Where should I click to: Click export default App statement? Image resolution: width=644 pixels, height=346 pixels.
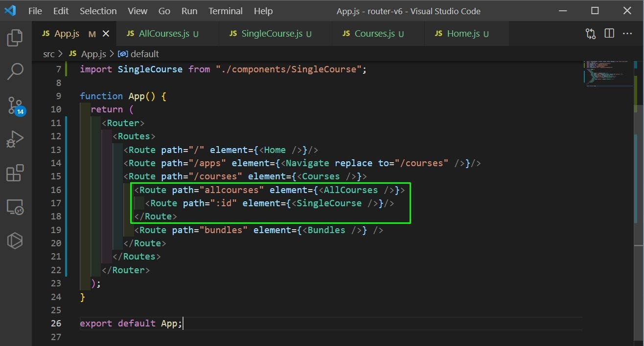131,323
